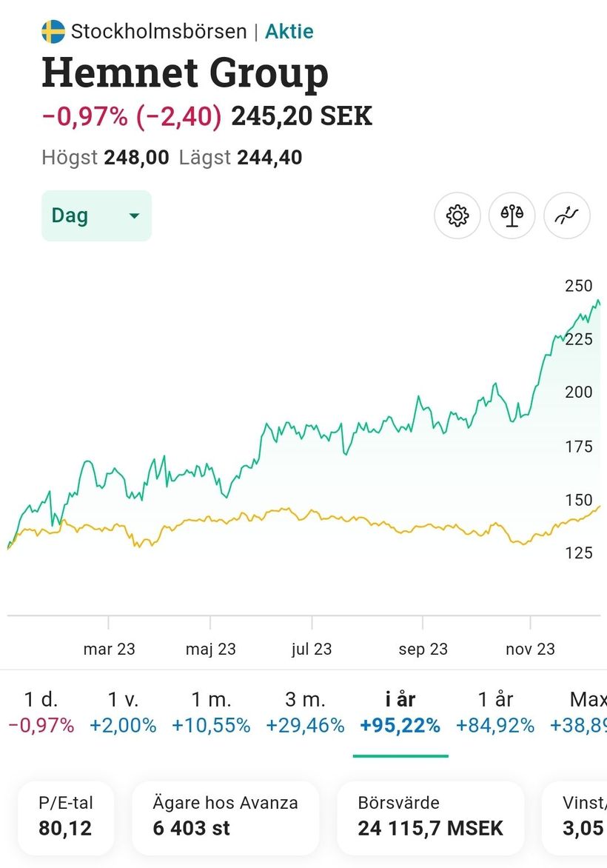Tap the P/E-tal card
This screenshot has width=607, height=868.
[x=66, y=816]
